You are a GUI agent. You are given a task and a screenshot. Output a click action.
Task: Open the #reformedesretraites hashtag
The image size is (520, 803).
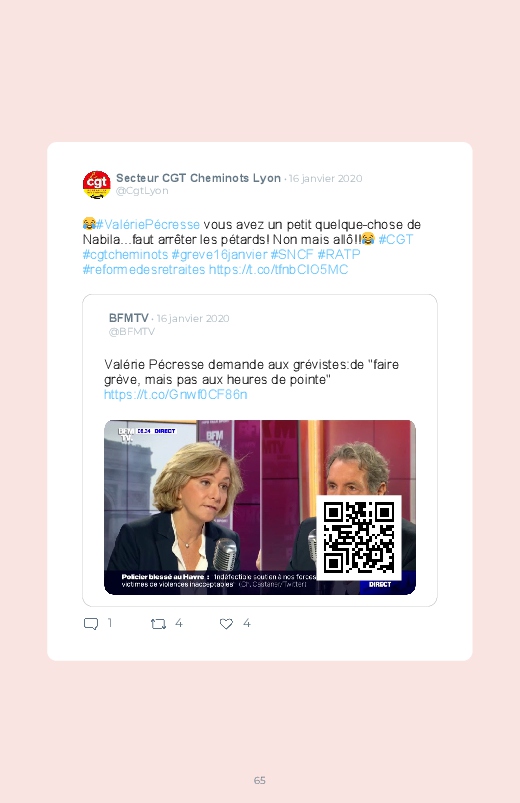click(144, 269)
